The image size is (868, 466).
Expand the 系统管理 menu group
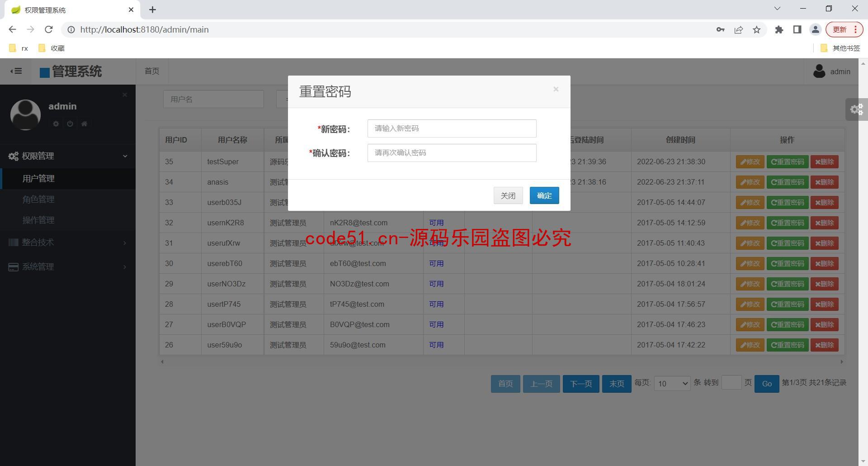tap(68, 267)
